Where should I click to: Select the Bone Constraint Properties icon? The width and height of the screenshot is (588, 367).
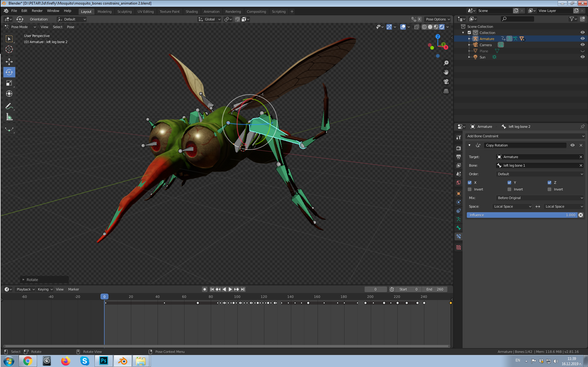(459, 236)
